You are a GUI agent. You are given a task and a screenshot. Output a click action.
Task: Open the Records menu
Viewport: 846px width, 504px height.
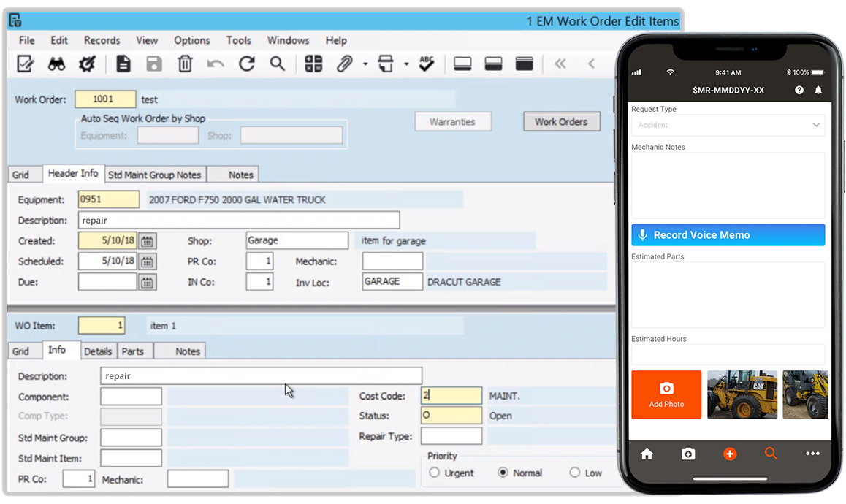tap(102, 40)
